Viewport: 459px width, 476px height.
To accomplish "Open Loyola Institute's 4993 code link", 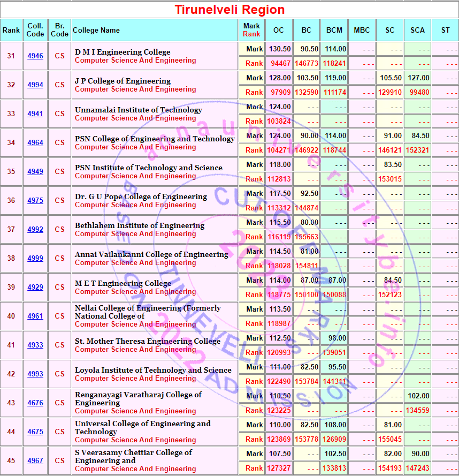I will tap(35, 374).
